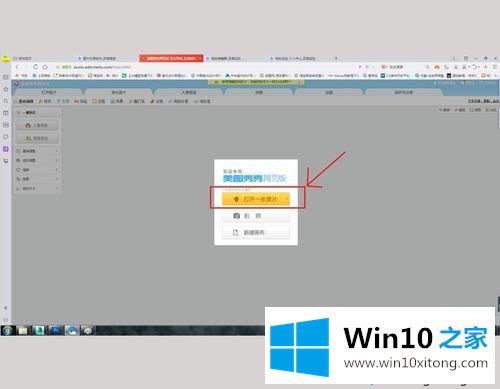The height and width of the screenshot is (389, 500).
Task: Collapse the 一键美化 panel header
Action: point(37,113)
